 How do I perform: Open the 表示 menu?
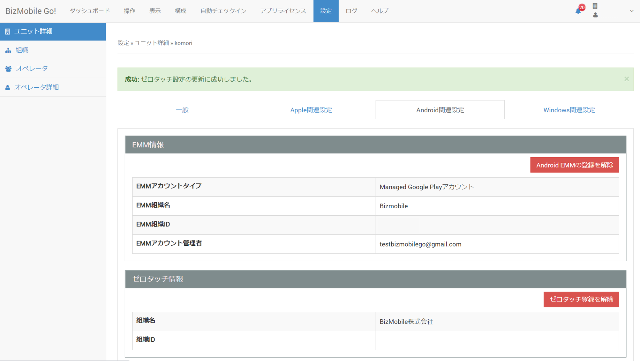pyautogui.click(x=155, y=11)
